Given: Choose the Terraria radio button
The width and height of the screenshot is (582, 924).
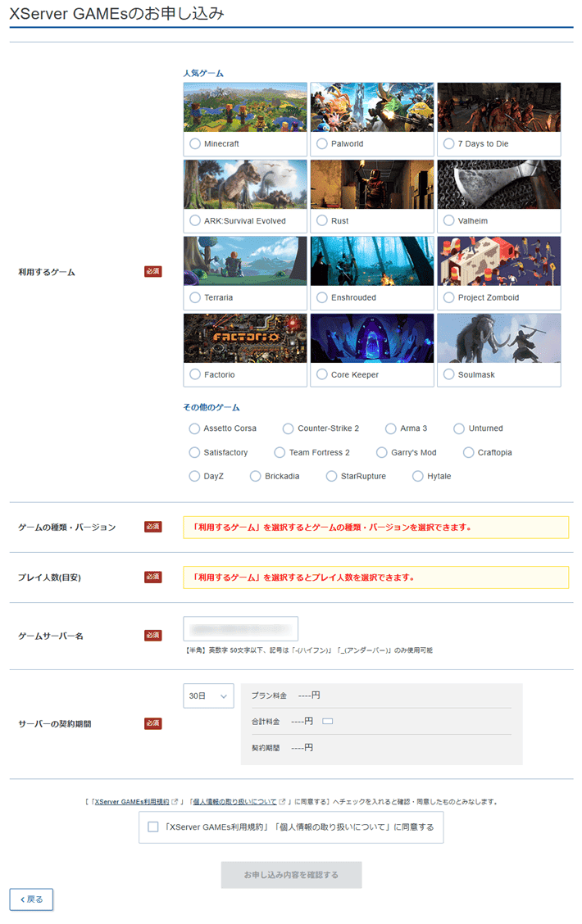Looking at the screenshot, I should [195, 297].
